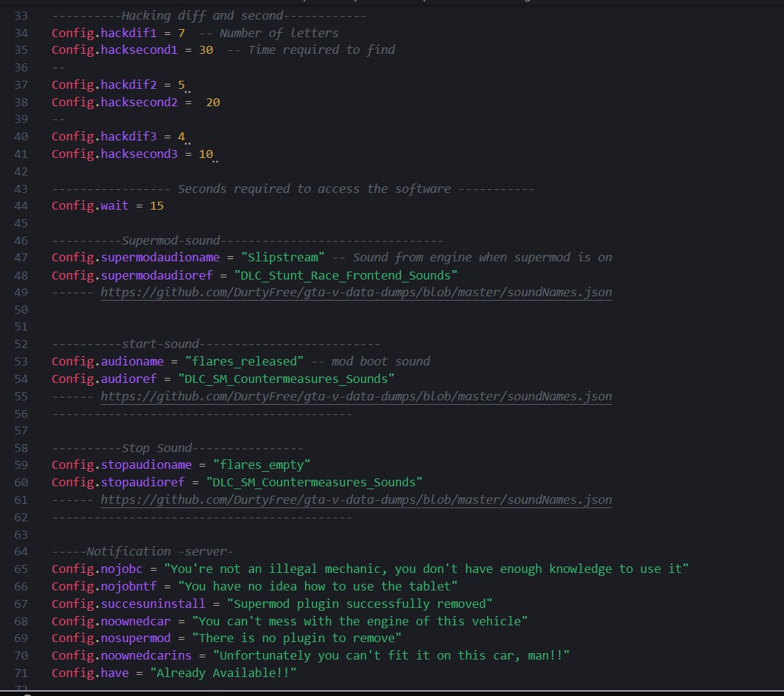Click the "Seconds required to access the software" comment
The width and height of the screenshot is (784, 696).
tap(314, 189)
